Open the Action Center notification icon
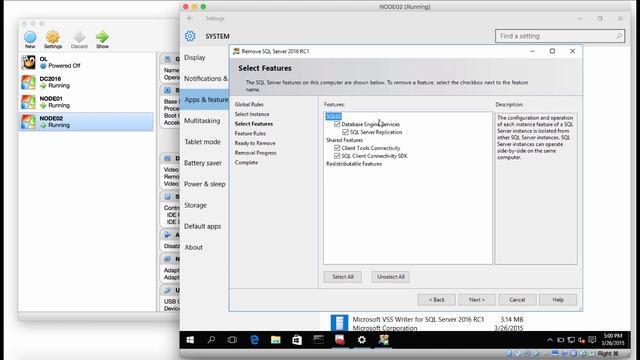This screenshot has width=640, height=360. click(x=592, y=340)
